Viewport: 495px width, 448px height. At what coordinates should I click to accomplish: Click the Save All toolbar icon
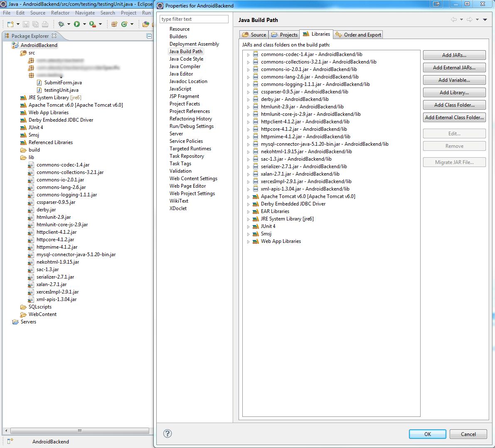pyautogui.click(x=36, y=24)
